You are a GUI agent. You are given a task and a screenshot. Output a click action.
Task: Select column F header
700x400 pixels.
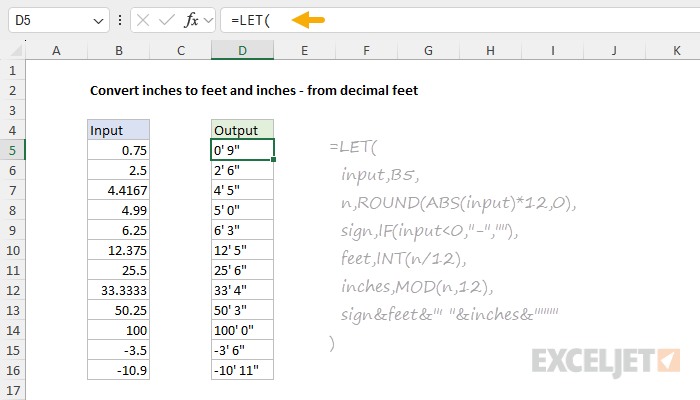point(367,50)
